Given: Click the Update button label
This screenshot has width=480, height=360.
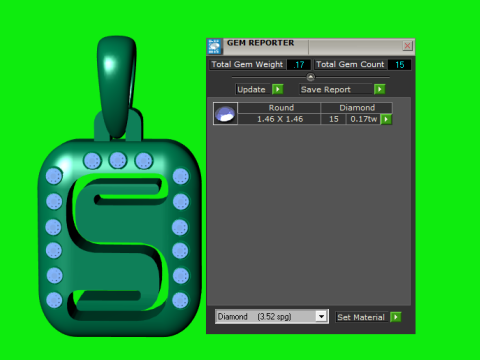Looking at the screenshot, I should click(252, 89).
